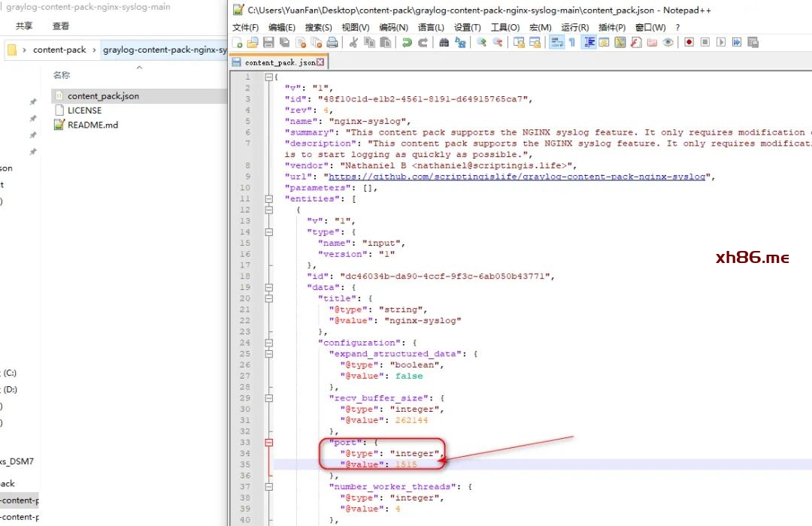Toggle the Monitoring eye icon
Screen dimensions: 812x526
coord(668,43)
